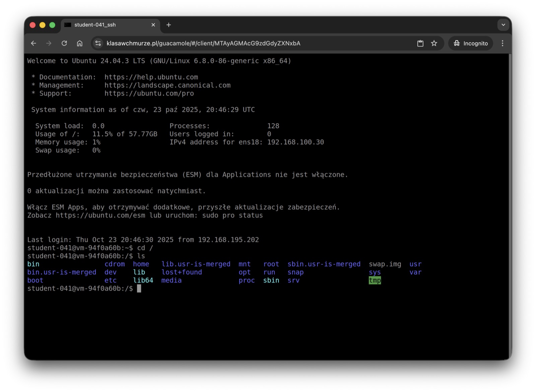Click the https://ubuntu.com/pro text
The height and width of the screenshot is (392, 536).
pos(149,93)
